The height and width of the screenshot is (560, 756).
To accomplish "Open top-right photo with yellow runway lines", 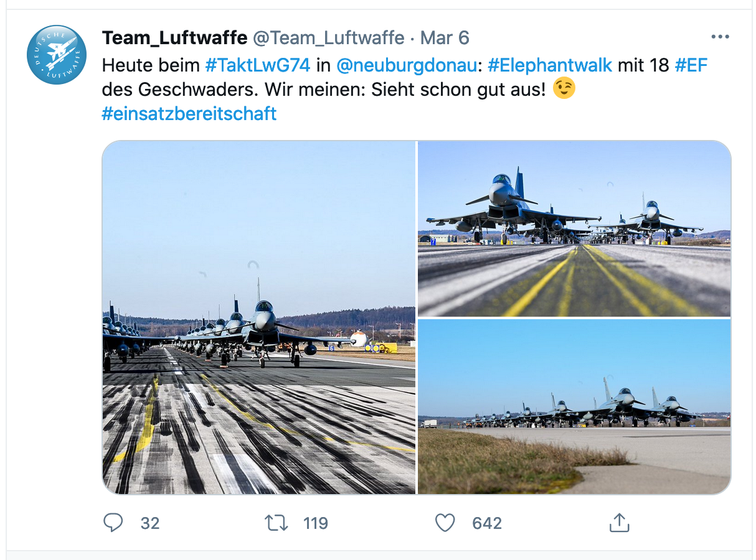I will [x=574, y=228].
